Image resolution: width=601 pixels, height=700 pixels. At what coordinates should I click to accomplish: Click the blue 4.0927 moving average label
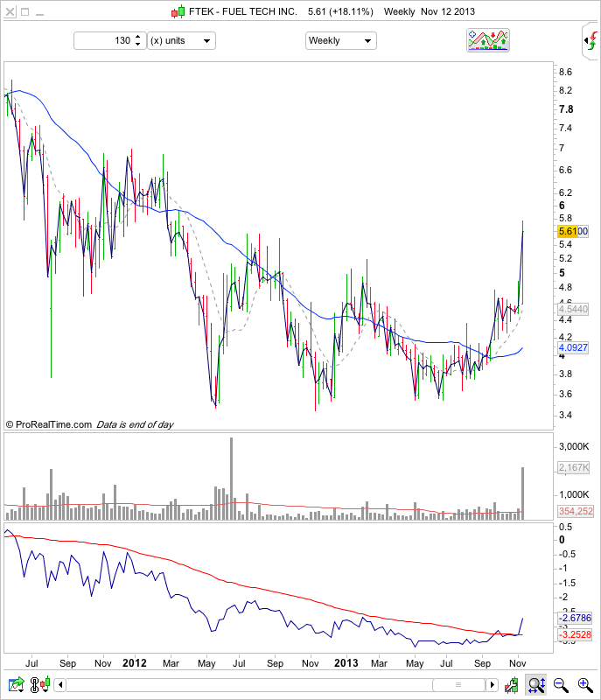point(573,347)
